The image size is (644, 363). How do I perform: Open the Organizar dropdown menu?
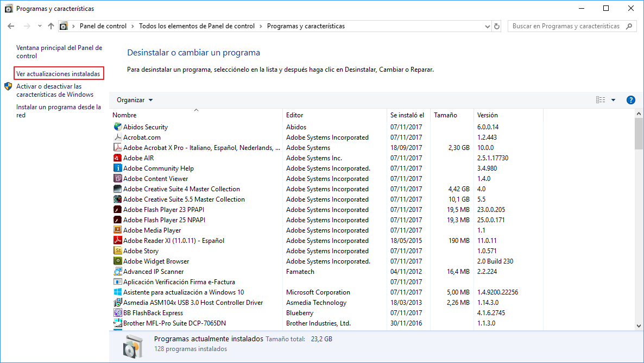pos(135,100)
